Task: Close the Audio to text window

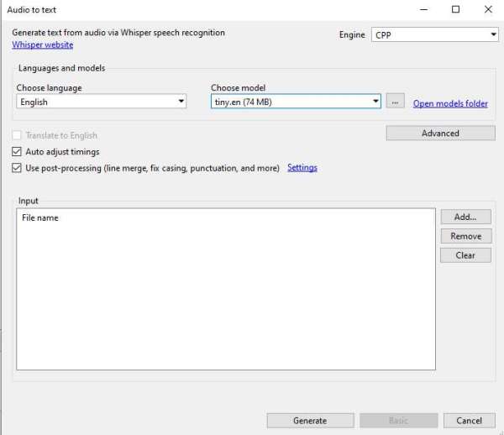Action: pyautogui.click(x=488, y=10)
